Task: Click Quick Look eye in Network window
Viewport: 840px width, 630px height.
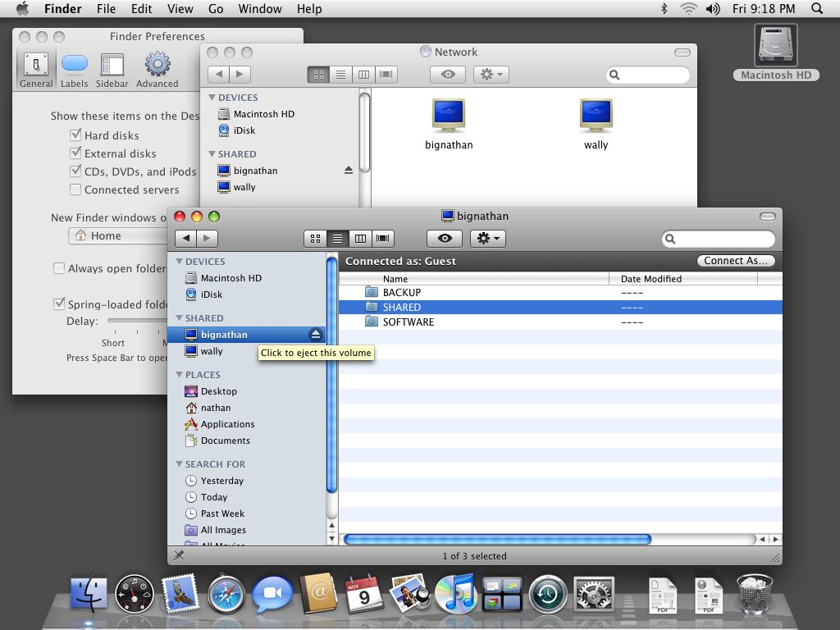Action: [x=448, y=75]
